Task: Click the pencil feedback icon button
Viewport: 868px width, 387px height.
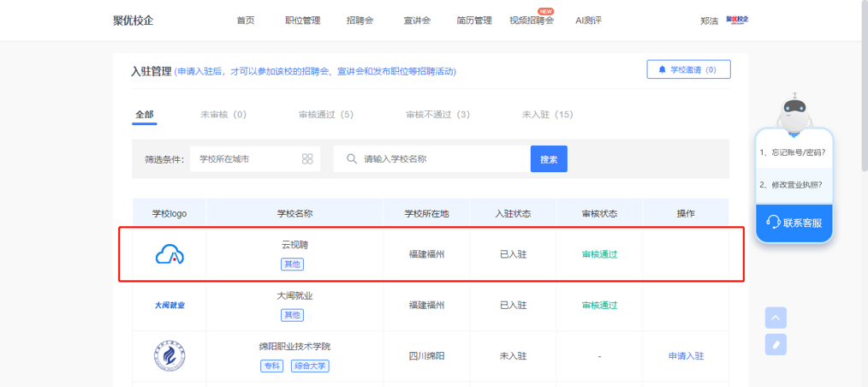Action: coord(776,344)
